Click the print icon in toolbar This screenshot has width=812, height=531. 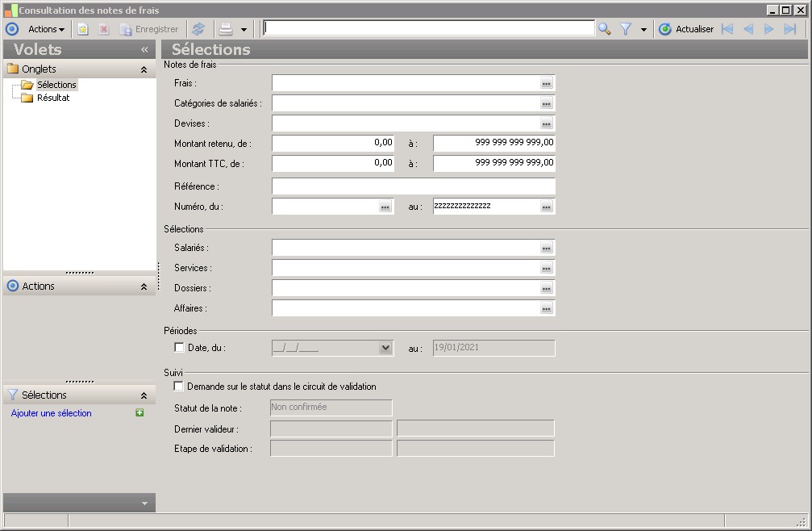pos(227,29)
